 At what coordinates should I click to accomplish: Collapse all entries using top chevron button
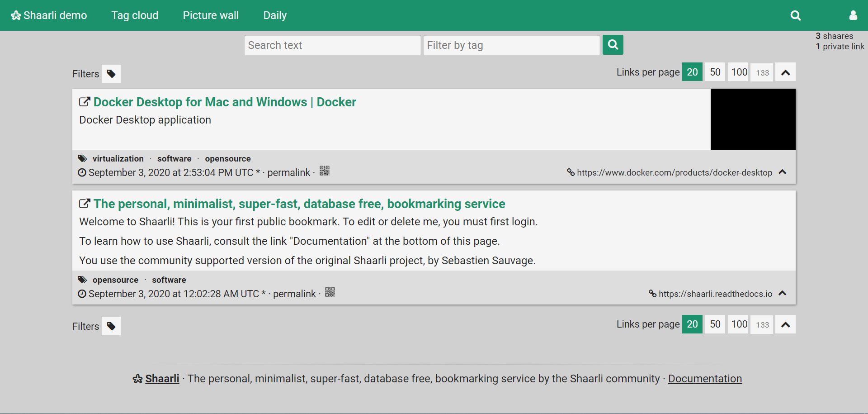[x=785, y=72]
